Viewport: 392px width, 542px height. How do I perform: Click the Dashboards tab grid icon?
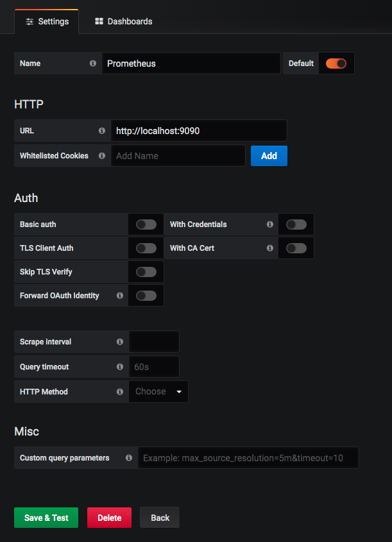point(99,21)
